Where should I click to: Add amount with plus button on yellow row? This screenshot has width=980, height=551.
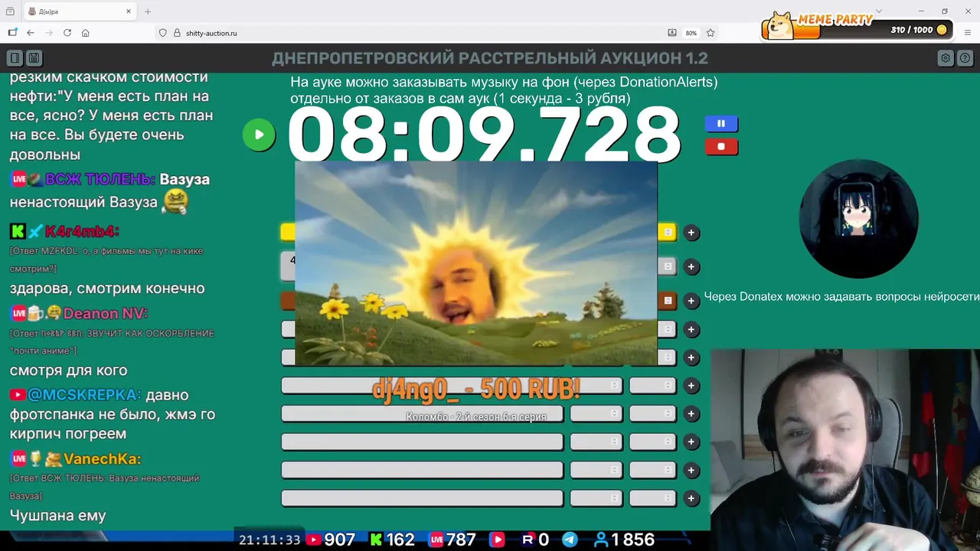tap(691, 233)
